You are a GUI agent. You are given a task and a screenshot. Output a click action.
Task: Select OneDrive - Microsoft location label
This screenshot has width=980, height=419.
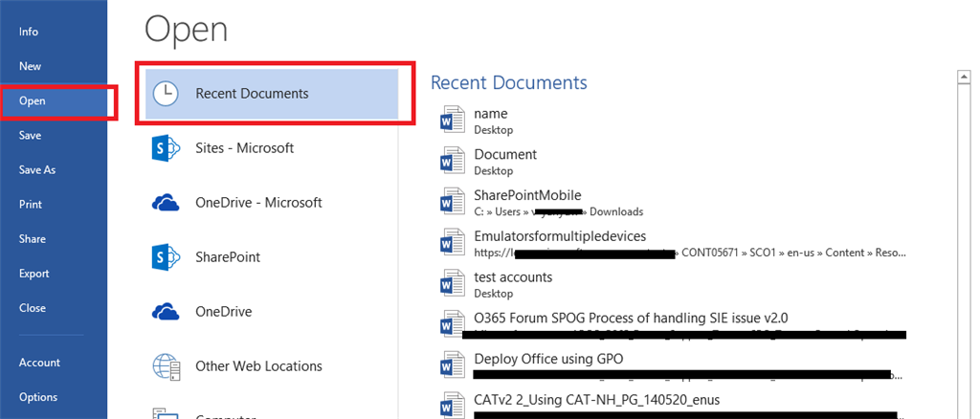[258, 203]
